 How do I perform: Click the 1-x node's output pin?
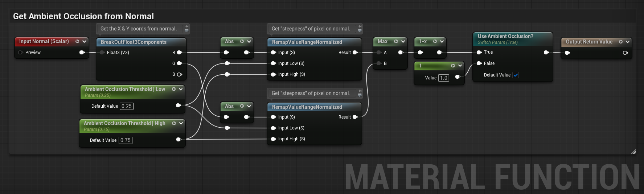(x=440, y=53)
